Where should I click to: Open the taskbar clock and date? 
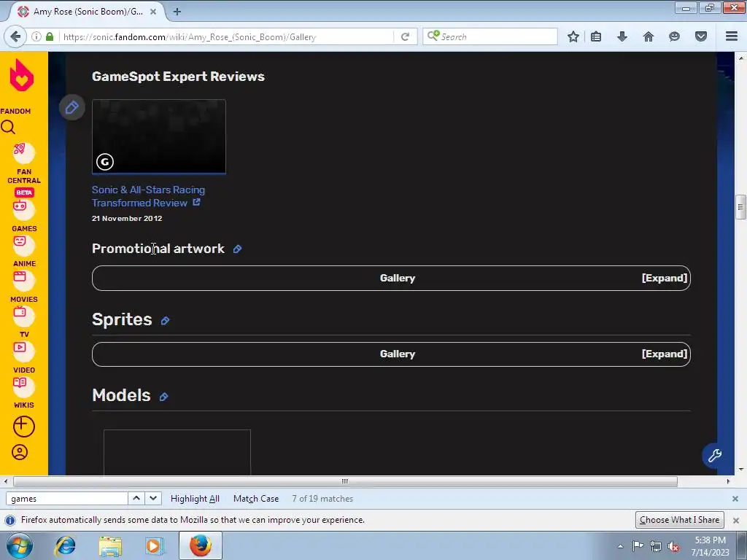click(711, 546)
